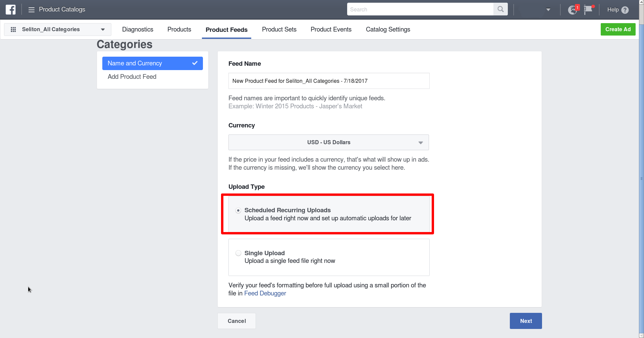Open the account dropdown arrow in top bar

548,9
